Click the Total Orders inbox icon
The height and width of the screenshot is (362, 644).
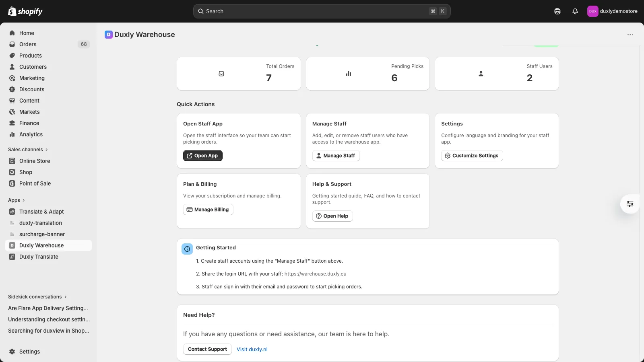tap(221, 74)
